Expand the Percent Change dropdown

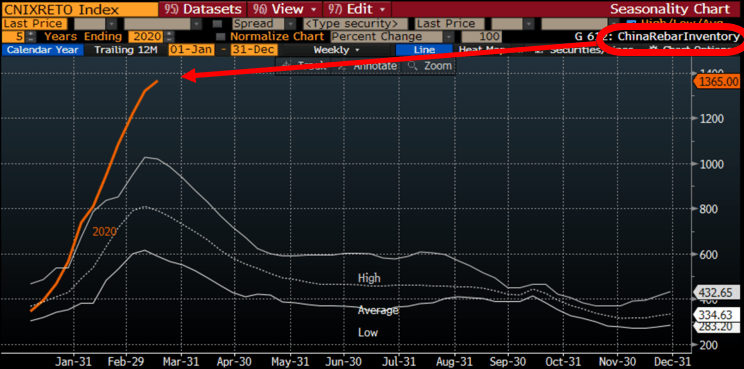click(448, 37)
